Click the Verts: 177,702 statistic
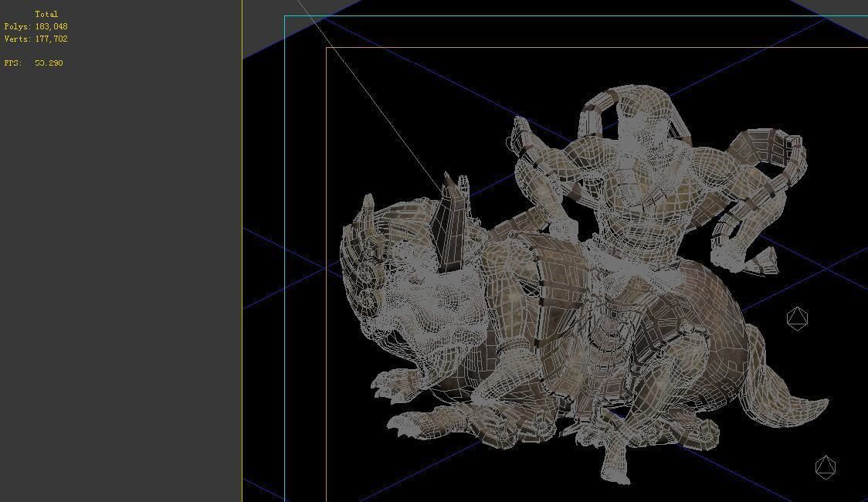Viewport: 868px width, 502px height. pyautogui.click(x=36, y=39)
